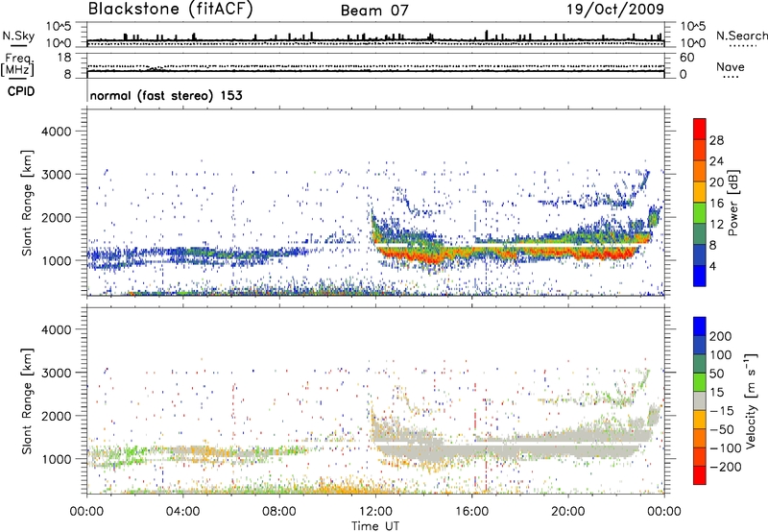Screen dimensions: 768x532
Task: Click the "50" velocity colorbar label
Action: coord(717,374)
